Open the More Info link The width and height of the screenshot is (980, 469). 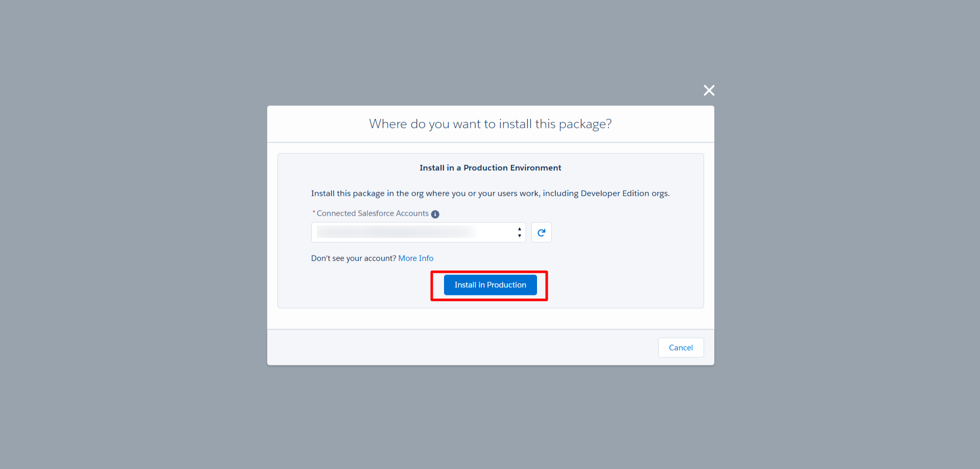415,259
